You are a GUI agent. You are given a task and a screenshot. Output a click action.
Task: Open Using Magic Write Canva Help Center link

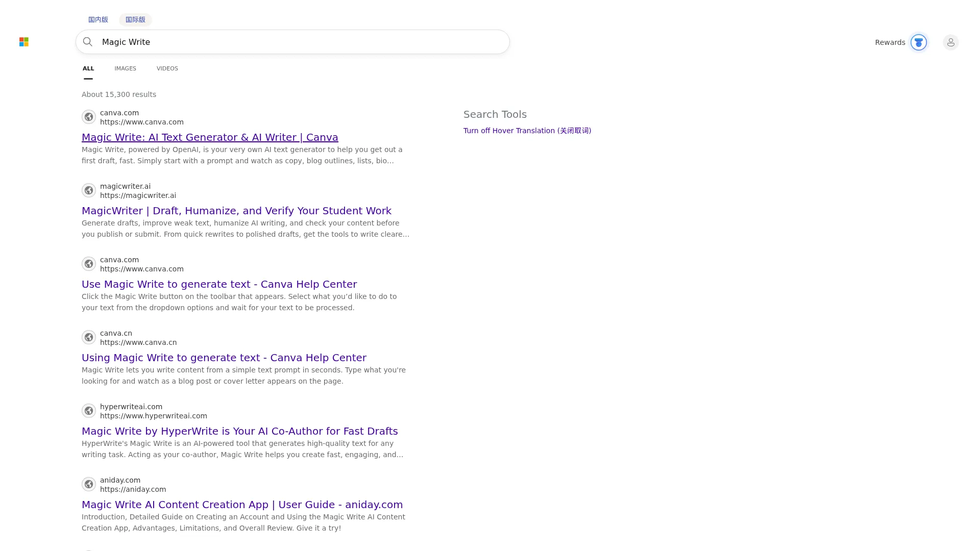click(224, 358)
